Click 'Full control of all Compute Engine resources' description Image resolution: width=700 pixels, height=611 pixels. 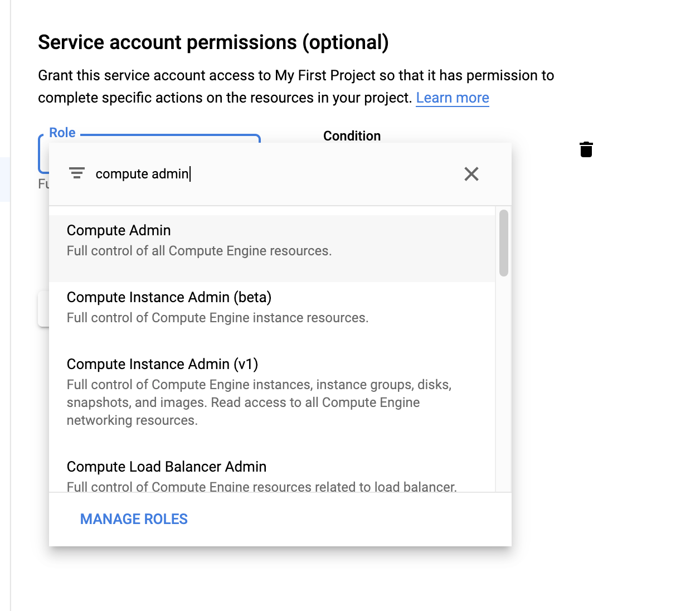(x=199, y=251)
